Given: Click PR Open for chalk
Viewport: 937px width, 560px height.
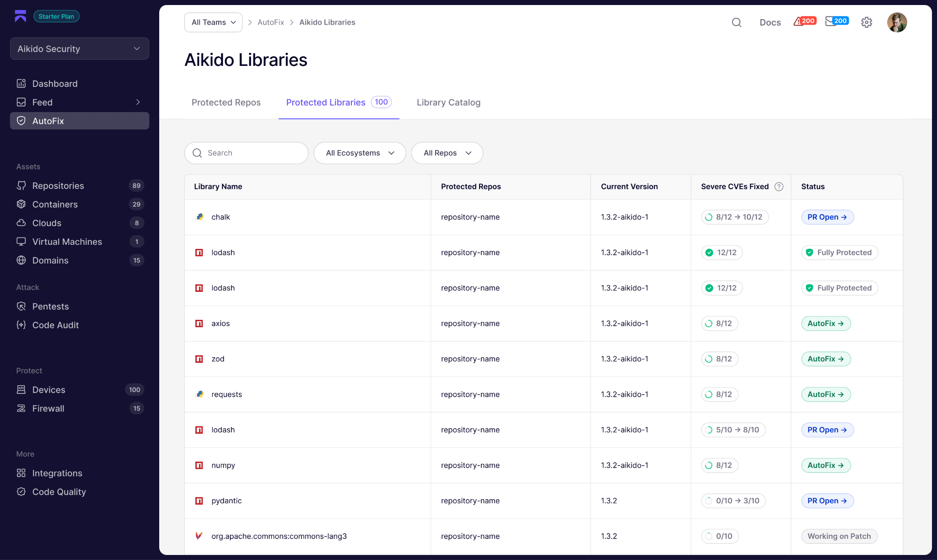Looking at the screenshot, I should coord(827,217).
